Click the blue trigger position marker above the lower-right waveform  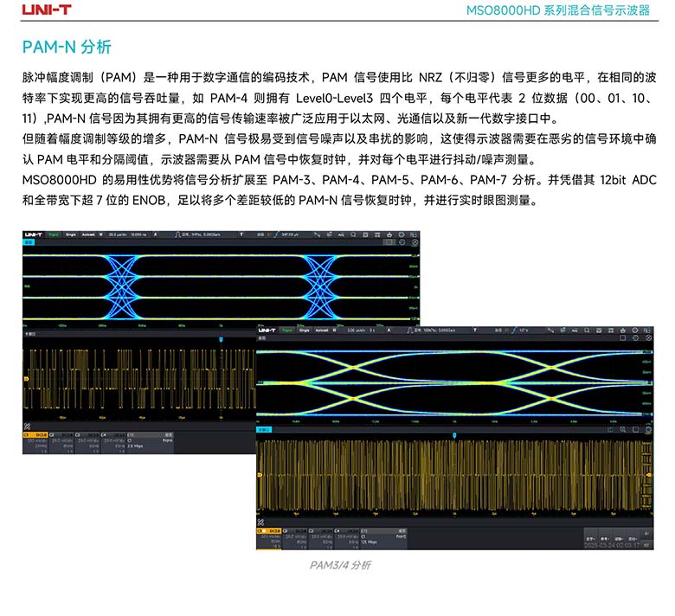(x=454, y=434)
